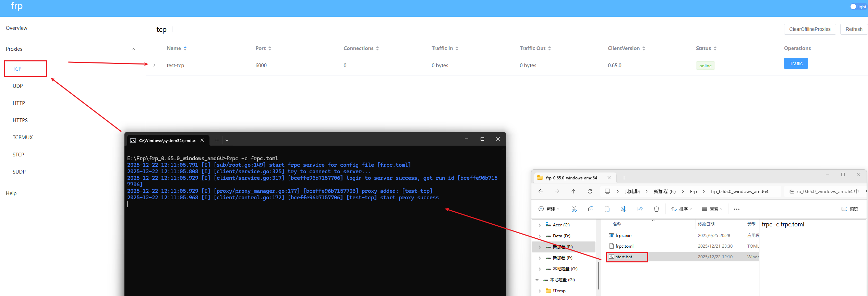The width and height of the screenshot is (868, 296).
Task: Click the Copy icon in Explorer toolbar
Action: coord(590,209)
